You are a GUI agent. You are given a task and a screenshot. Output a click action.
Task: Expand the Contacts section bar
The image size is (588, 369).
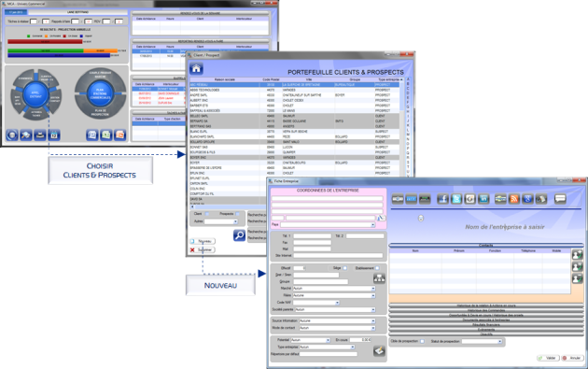point(486,245)
